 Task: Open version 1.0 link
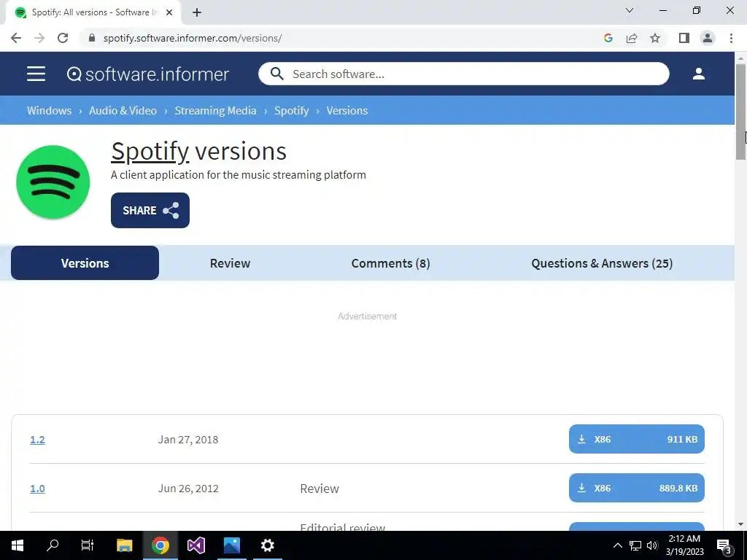point(37,489)
